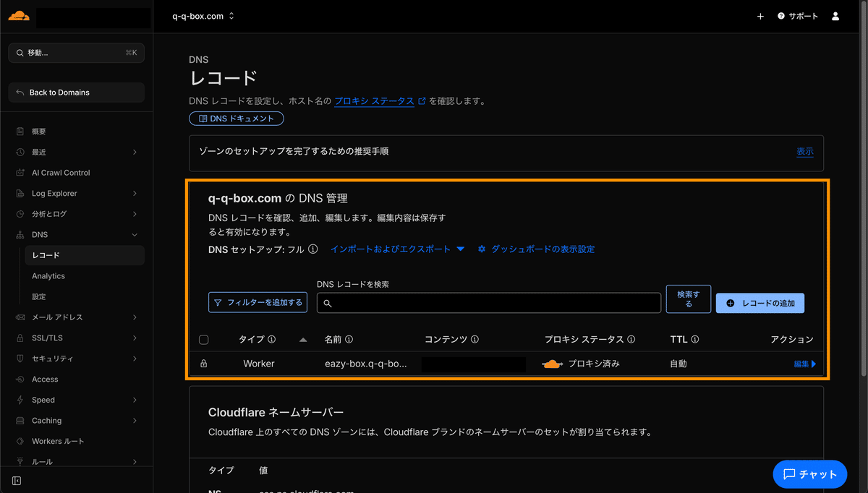The image size is (868, 493).
Task: Click the info icon on the TTL column header
Action: pos(692,339)
